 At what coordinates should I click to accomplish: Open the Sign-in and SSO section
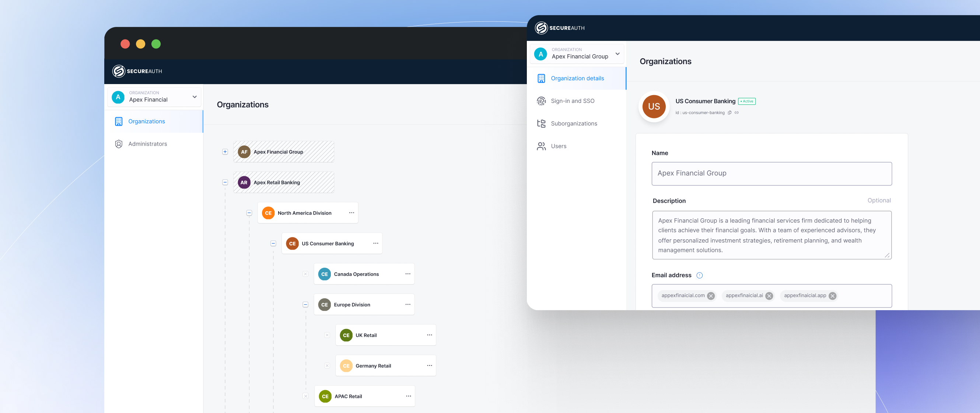point(572,101)
